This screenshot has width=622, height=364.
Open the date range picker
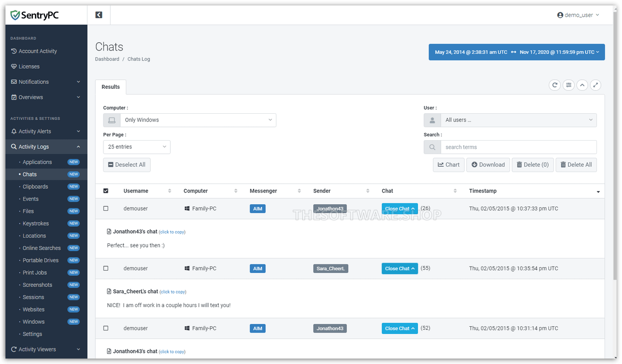click(x=516, y=52)
